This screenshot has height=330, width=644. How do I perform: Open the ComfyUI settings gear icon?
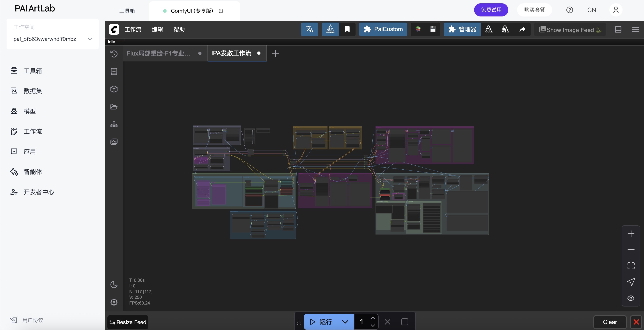(x=114, y=302)
